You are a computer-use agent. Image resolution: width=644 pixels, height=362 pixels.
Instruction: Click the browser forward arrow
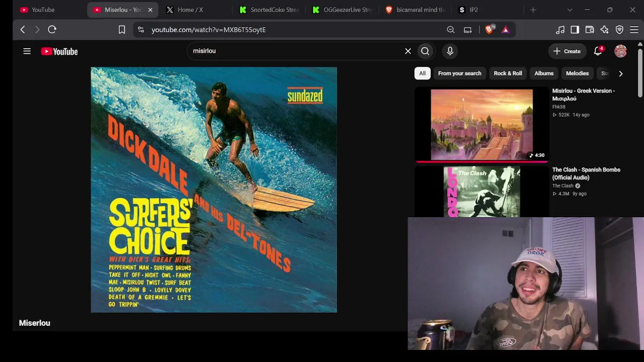(37, 30)
